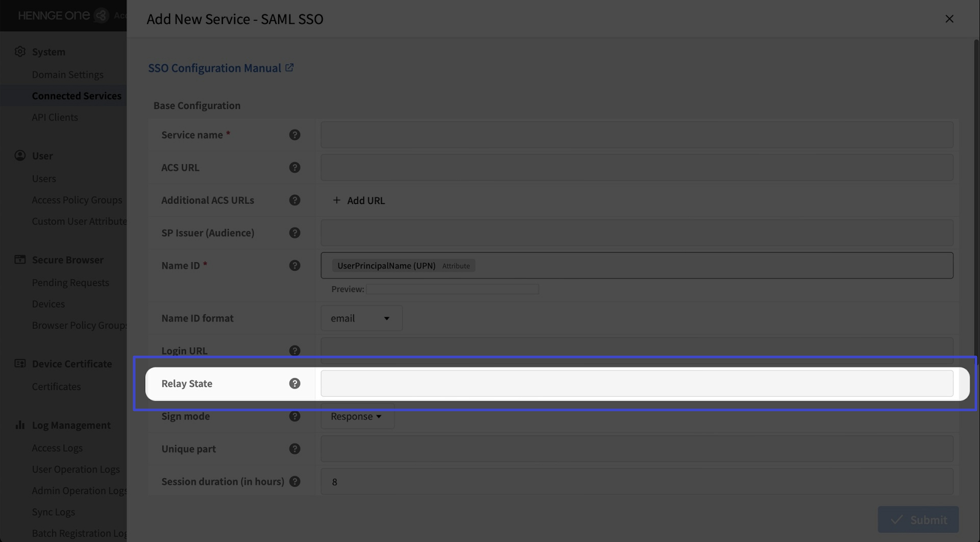The image size is (980, 542).
Task: Click help icon for Additional ACS URLs
Action: 295,200
